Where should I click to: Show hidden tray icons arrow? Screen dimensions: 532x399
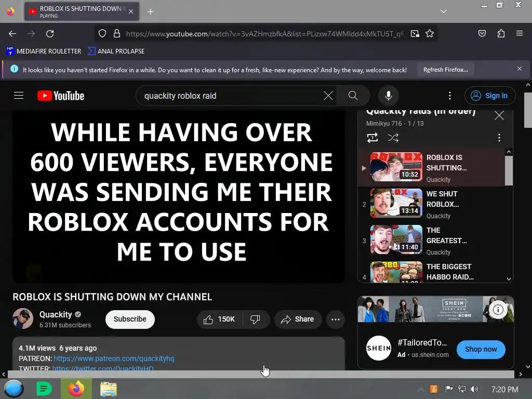coord(420,390)
